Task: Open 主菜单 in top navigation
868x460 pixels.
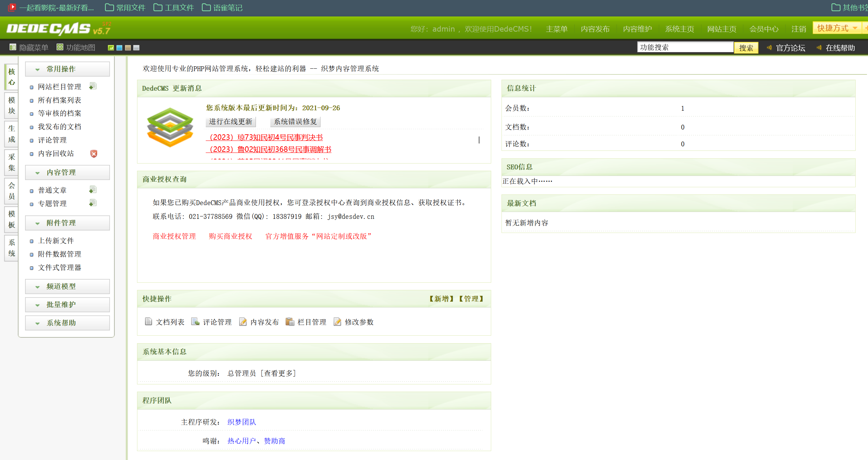Action: [556, 29]
